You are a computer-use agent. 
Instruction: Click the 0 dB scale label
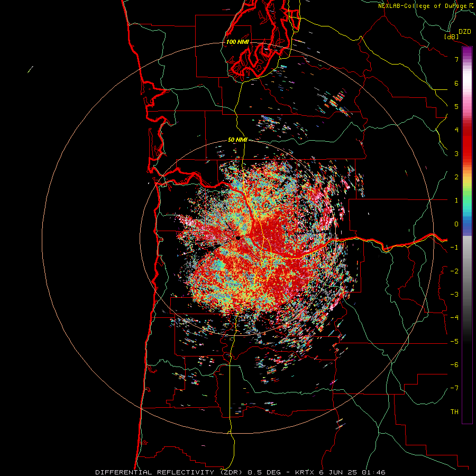point(456,224)
